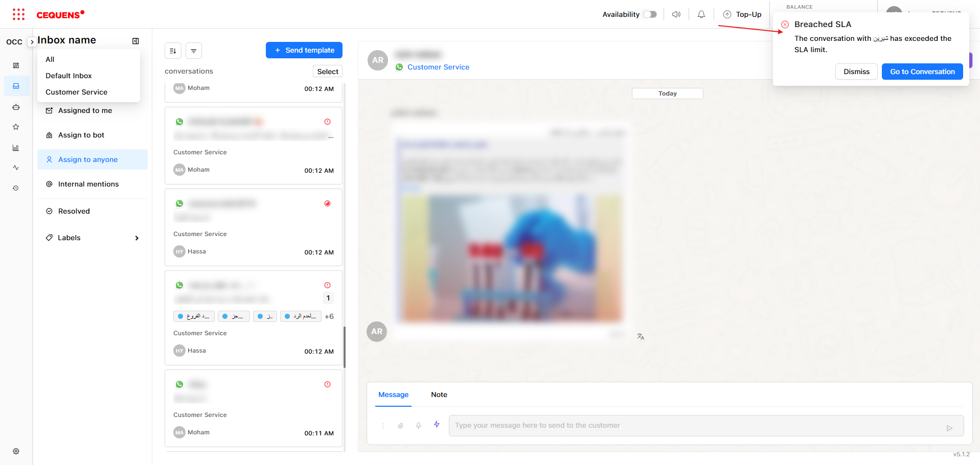The height and width of the screenshot is (465, 980).
Task: Click the CEQUENS logo
Action: [60, 15]
